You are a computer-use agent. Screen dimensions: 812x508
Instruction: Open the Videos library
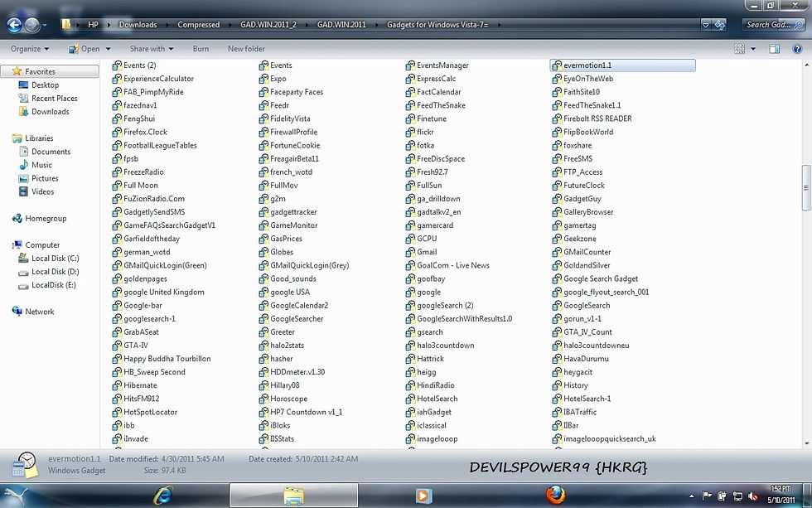(36, 192)
